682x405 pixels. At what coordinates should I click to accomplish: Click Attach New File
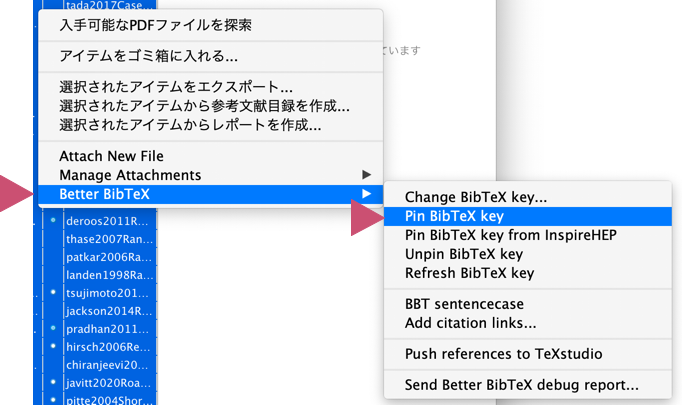click(111, 156)
